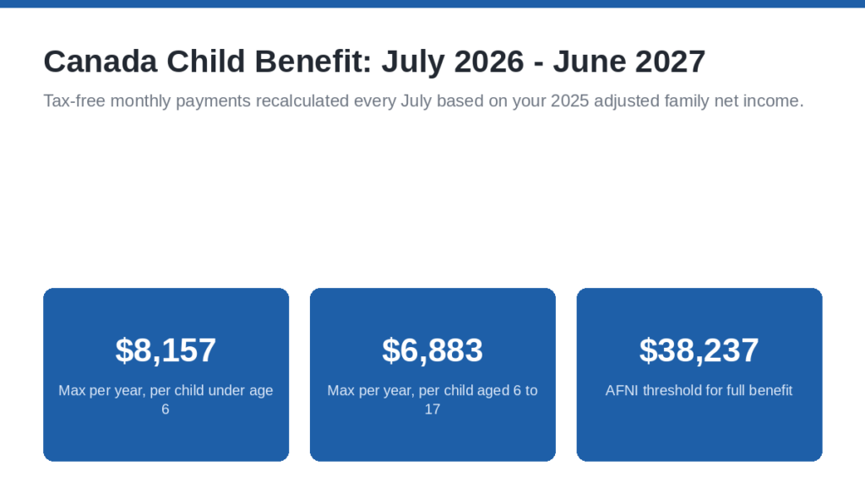Click the number '17' in the middle card
The image size is (865, 504).
tap(432, 409)
